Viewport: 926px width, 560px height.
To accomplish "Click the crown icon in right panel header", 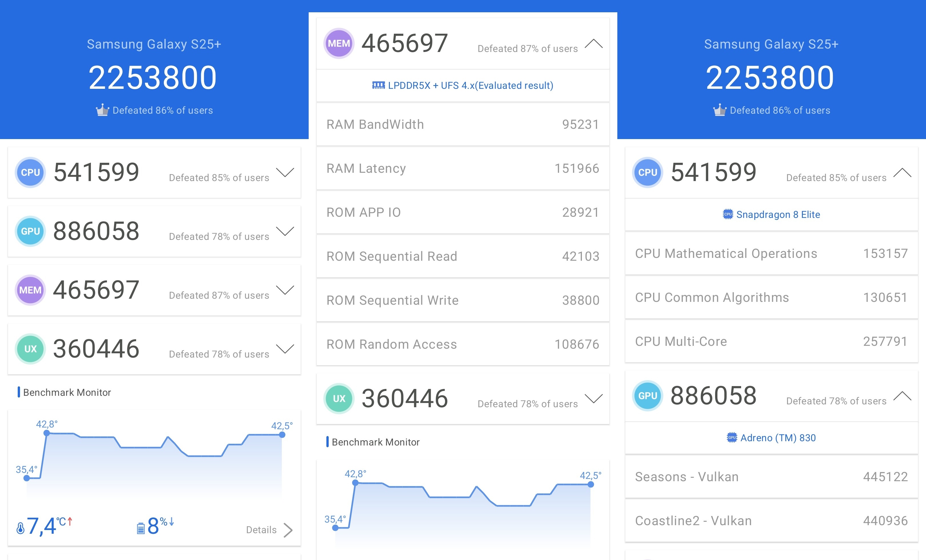I will point(720,110).
